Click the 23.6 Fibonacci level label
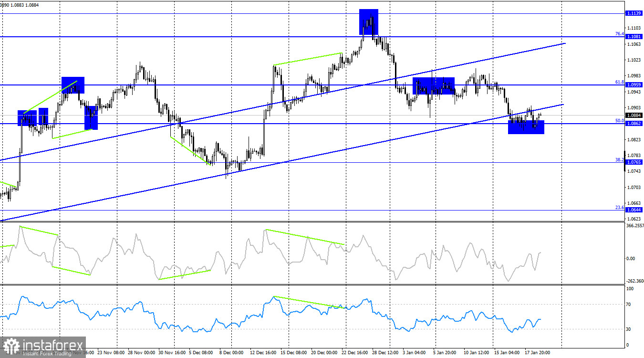644x358 pixels. click(x=619, y=207)
